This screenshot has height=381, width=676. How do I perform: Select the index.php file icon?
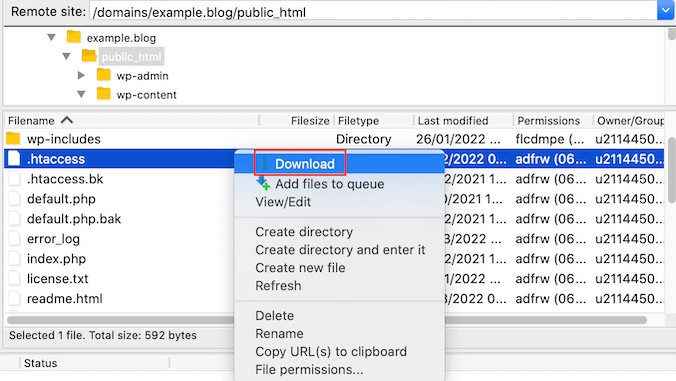pos(14,258)
